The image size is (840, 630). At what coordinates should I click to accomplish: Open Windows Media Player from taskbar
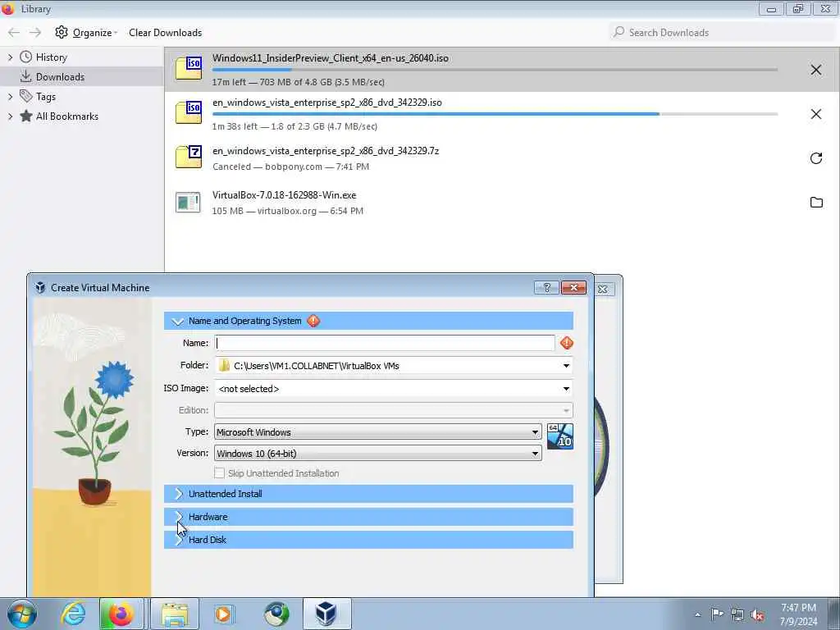point(223,614)
